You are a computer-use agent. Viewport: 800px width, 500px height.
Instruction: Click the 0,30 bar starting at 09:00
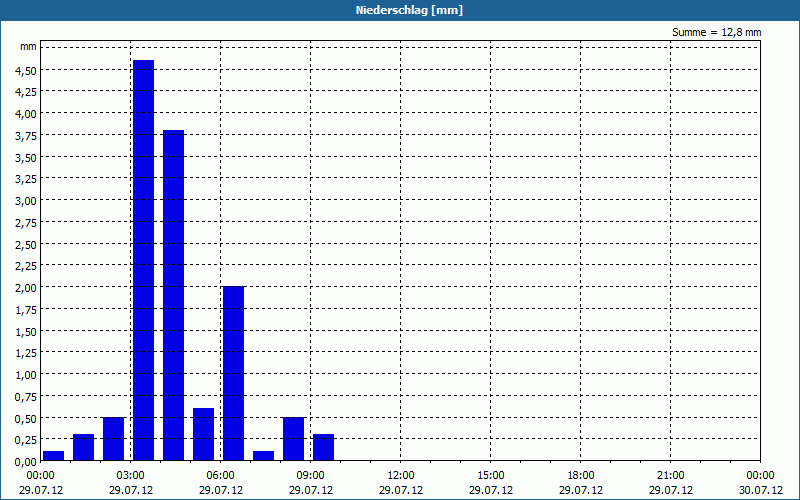(323, 447)
